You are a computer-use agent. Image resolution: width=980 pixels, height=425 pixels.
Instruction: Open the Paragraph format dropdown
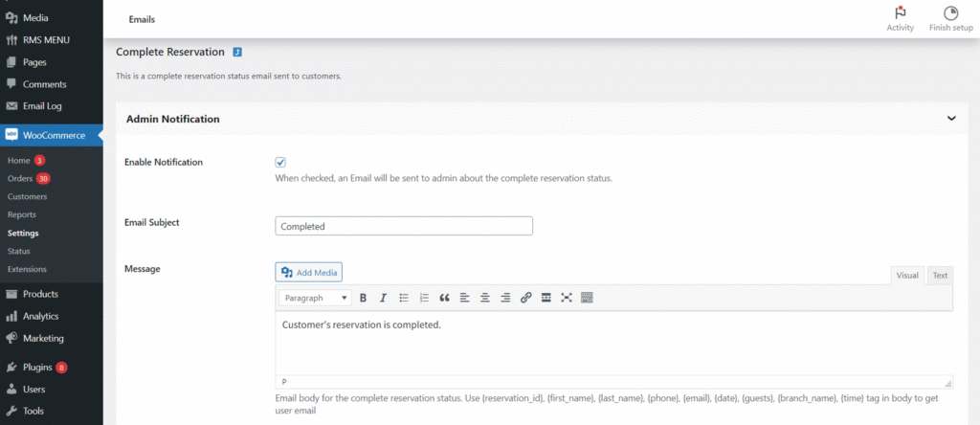[x=315, y=298]
